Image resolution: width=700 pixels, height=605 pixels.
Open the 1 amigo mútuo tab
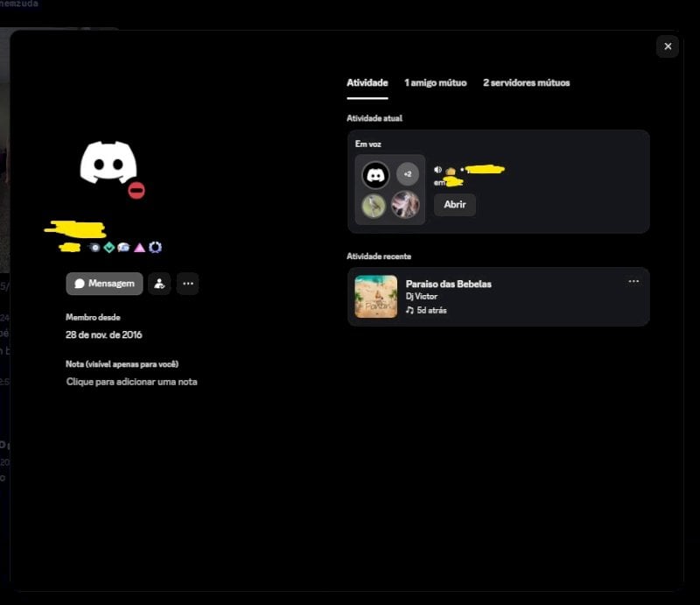[x=435, y=83]
